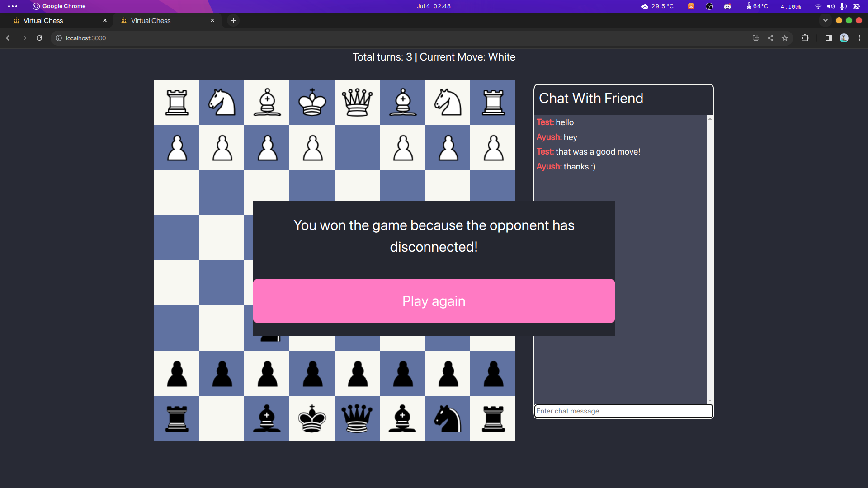Viewport: 868px width, 488px height.
Task: Open the tab search chevron
Action: coord(826,20)
